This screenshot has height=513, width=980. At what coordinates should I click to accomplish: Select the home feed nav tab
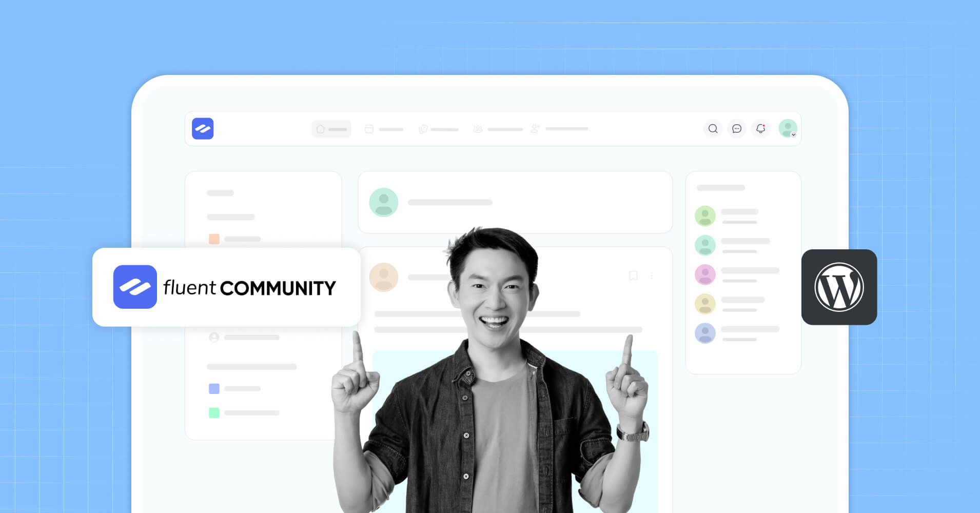331,129
